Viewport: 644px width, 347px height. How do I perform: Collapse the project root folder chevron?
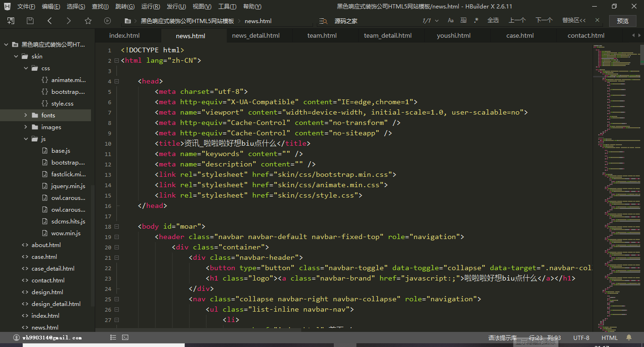coord(7,44)
